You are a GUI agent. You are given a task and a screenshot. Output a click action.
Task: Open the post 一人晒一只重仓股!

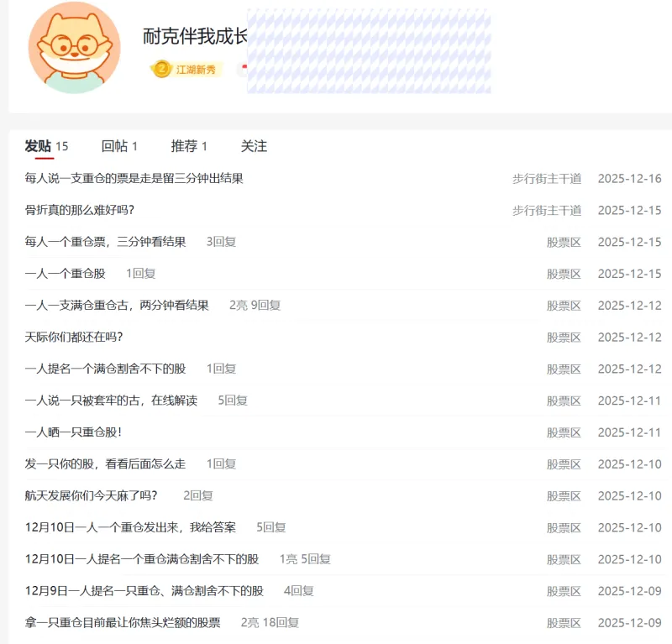73,432
